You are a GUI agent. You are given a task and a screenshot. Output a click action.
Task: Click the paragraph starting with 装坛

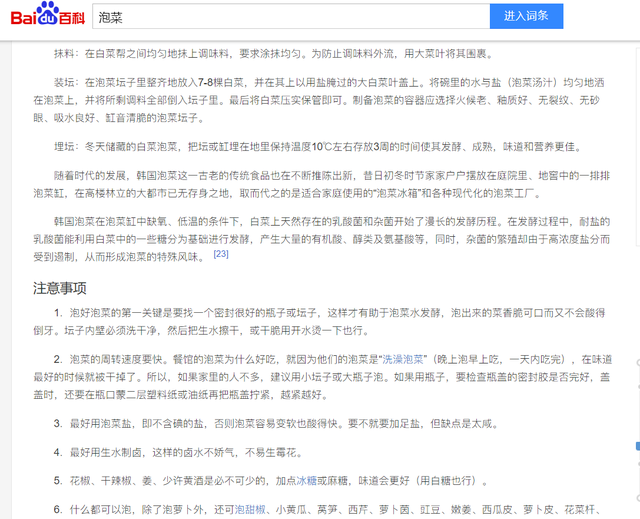pos(319,100)
